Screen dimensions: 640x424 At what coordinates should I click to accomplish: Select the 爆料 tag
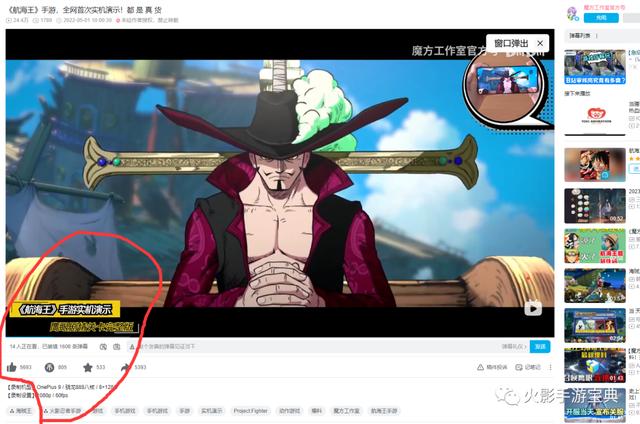[316, 411]
